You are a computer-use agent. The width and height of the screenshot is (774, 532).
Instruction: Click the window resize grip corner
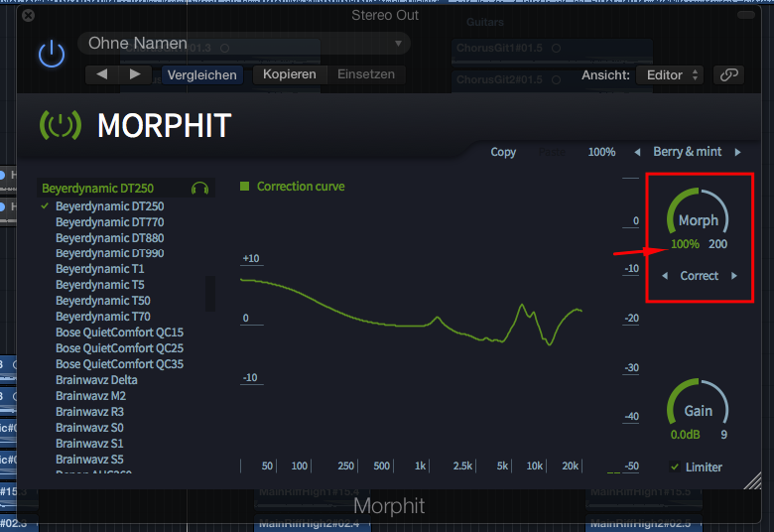pyautogui.click(x=752, y=480)
